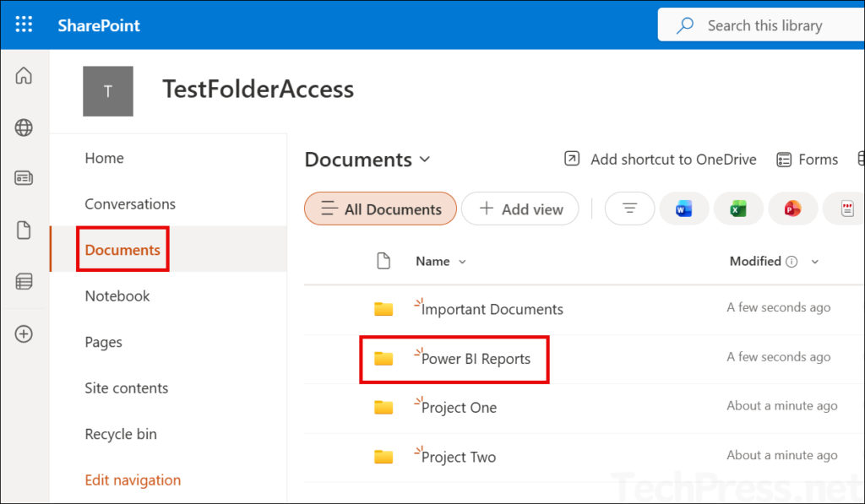Open Pages in site navigation
The height and width of the screenshot is (504, 865).
coord(104,343)
